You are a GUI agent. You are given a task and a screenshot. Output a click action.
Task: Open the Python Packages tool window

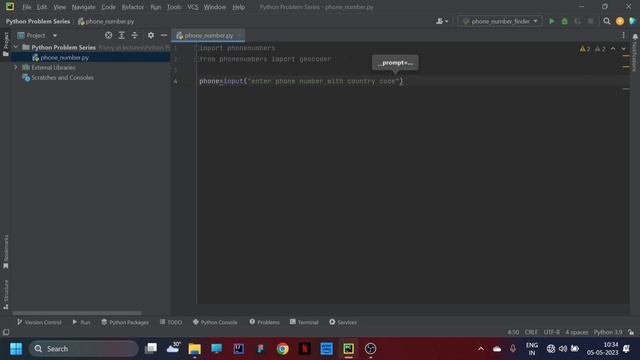click(x=125, y=322)
